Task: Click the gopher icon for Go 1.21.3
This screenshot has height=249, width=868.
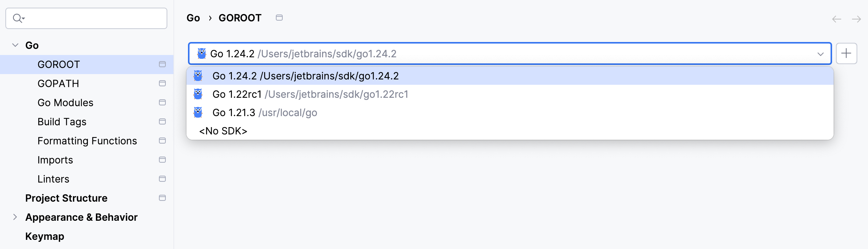Action: (x=199, y=112)
